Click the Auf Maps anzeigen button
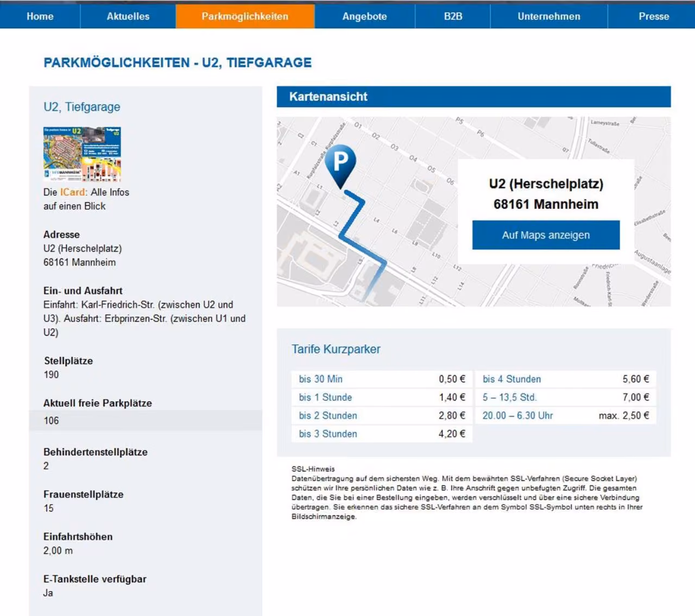 click(546, 235)
